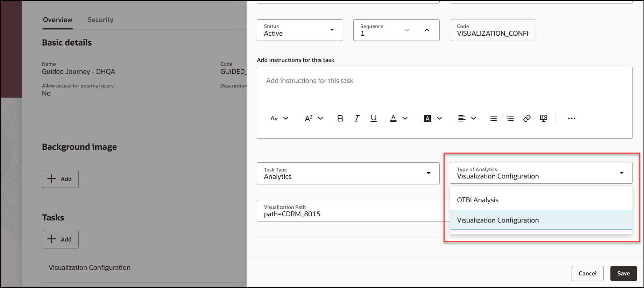Insert numbered list in instructions
This screenshot has height=288, width=644.
(510, 118)
